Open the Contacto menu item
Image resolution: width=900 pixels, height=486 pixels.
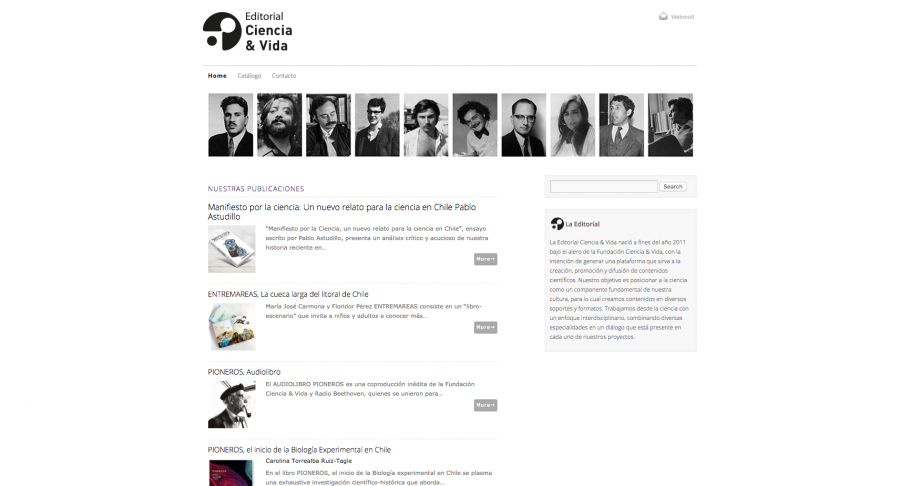pyautogui.click(x=284, y=76)
